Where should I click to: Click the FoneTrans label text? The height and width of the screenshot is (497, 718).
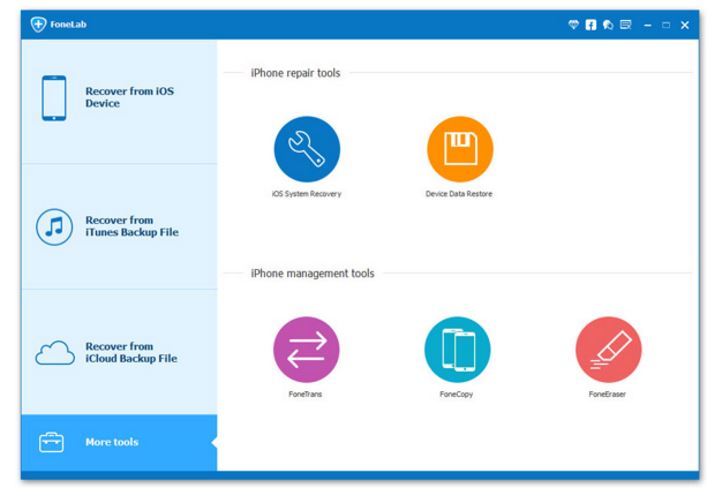305,394
